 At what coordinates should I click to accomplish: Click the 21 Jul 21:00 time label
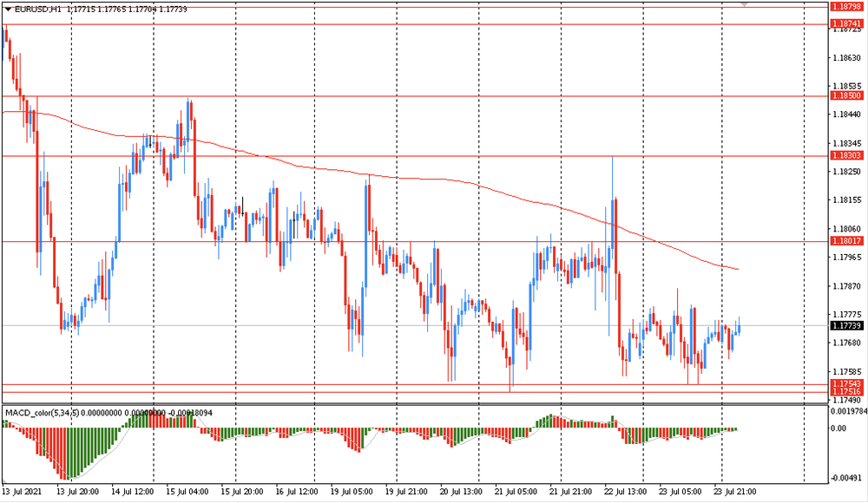coord(570,492)
